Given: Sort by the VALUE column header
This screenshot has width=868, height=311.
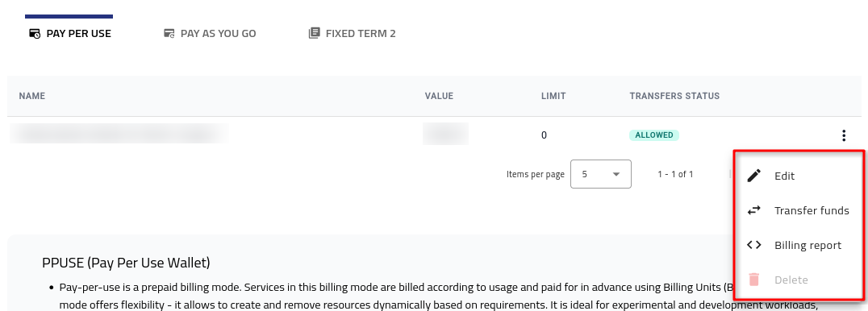Looking at the screenshot, I should pyautogui.click(x=439, y=96).
